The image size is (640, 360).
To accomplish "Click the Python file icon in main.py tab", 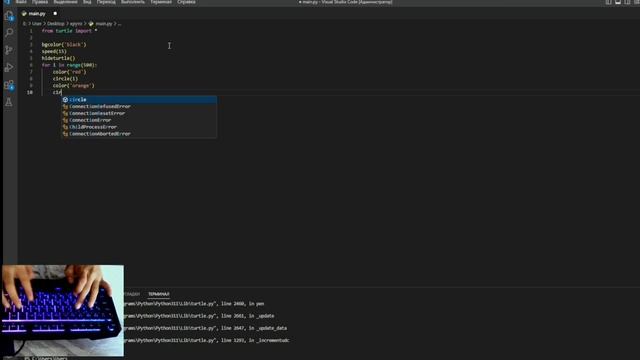I will pos(24,13).
